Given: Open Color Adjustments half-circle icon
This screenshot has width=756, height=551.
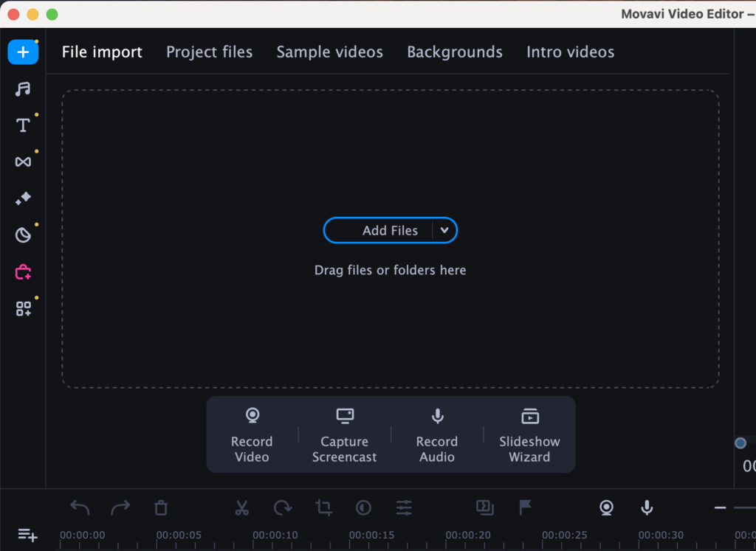Looking at the screenshot, I should click(x=363, y=507).
